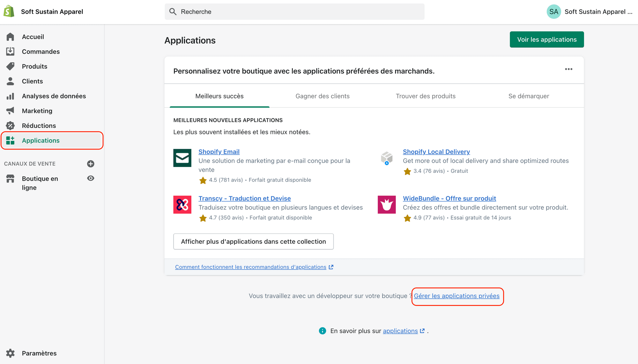
Task: Add a sales channel plus icon
Action: click(91, 164)
